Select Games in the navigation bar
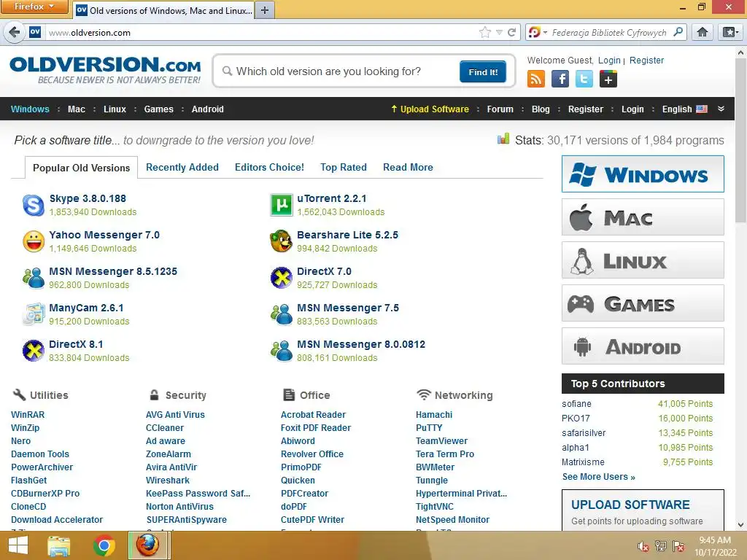This screenshot has width=747, height=560. [158, 109]
